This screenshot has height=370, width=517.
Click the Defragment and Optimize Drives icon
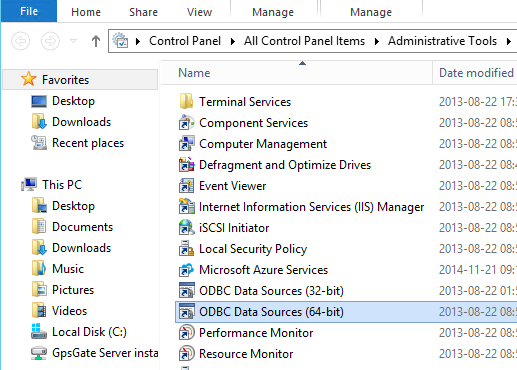186,164
